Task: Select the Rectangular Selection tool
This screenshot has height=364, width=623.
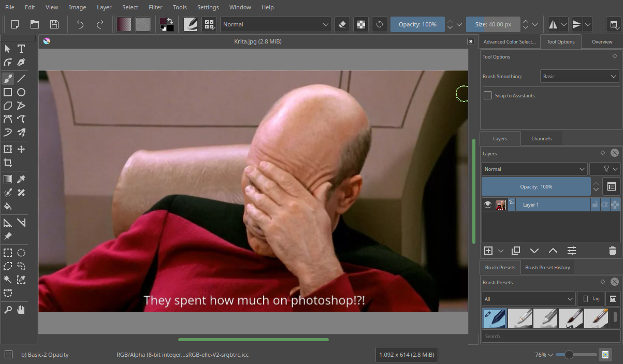Action: (x=8, y=253)
